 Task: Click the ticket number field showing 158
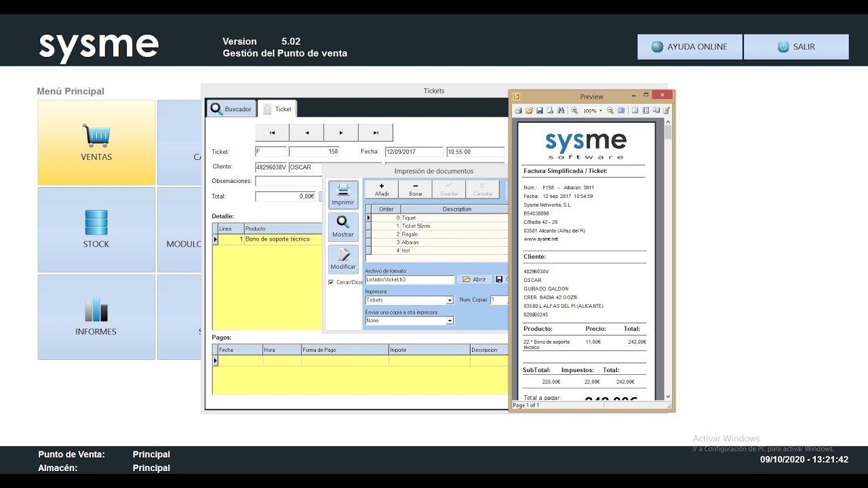pyautogui.click(x=315, y=152)
